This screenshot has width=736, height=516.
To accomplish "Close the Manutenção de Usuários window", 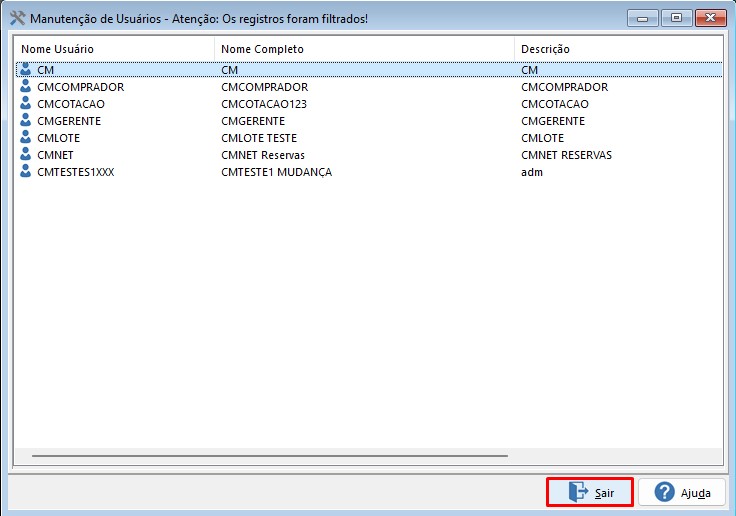I will click(x=711, y=18).
